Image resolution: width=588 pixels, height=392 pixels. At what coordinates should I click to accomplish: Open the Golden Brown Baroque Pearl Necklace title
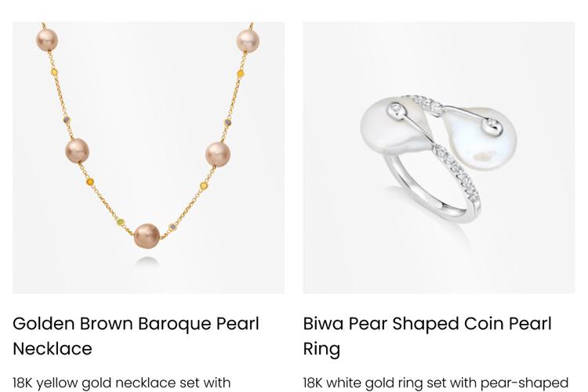coord(136,336)
